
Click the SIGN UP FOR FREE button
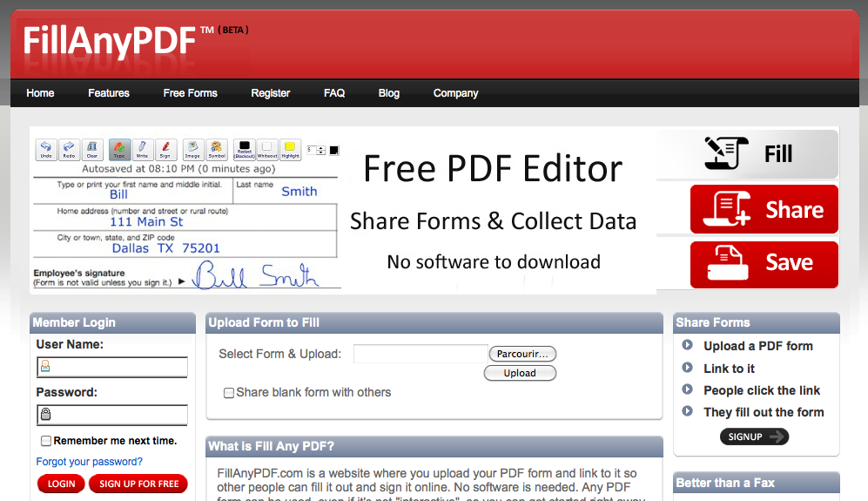[138, 484]
